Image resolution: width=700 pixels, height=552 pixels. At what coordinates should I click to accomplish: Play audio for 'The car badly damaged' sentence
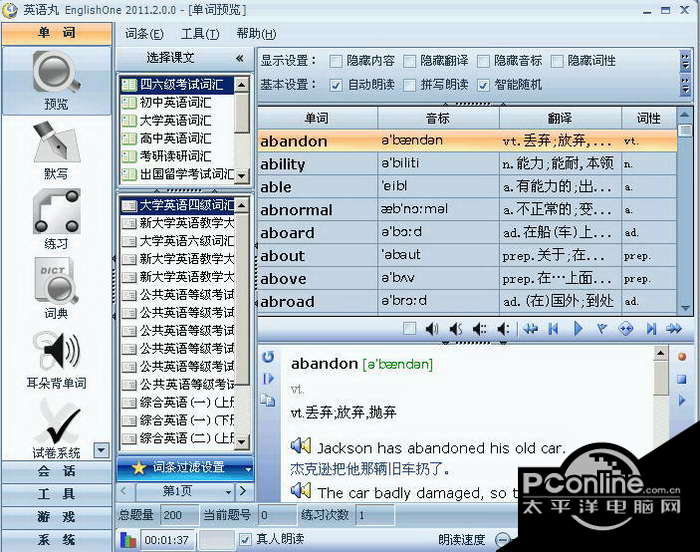(300, 490)
